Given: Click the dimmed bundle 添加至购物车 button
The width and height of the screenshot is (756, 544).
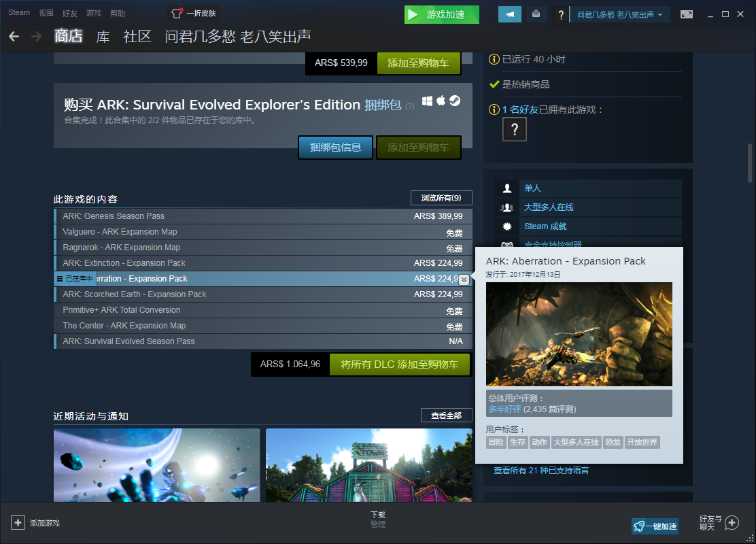Looking at the screenshot, I should coord(418,147).
